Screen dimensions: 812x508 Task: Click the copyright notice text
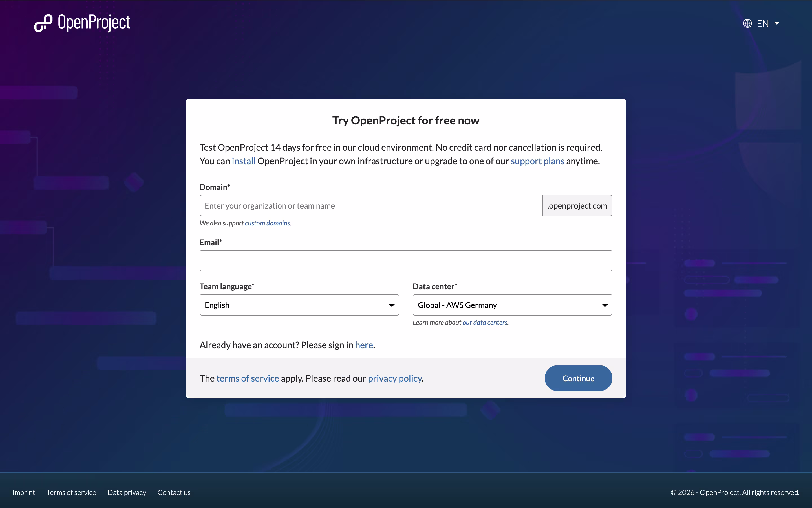tap(735, 492)
